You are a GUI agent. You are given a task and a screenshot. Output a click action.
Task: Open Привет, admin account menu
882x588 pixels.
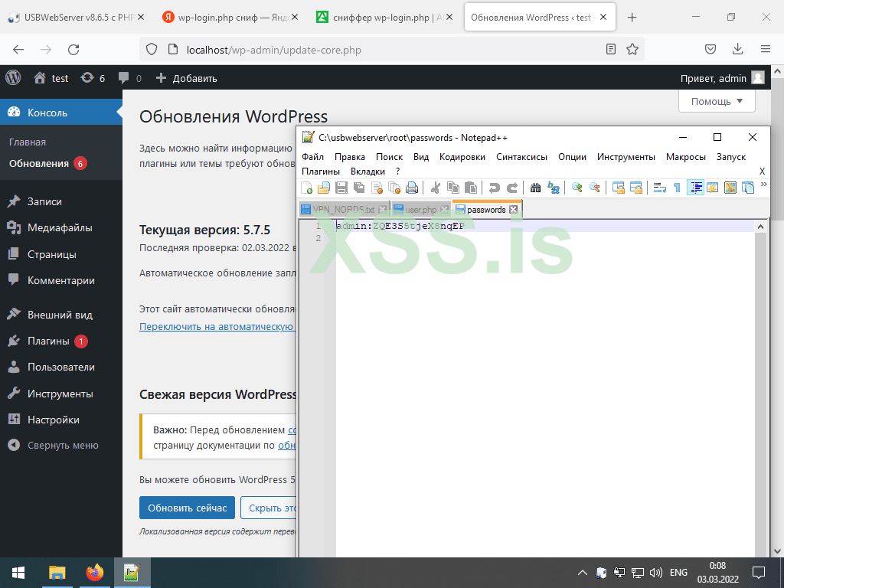coord(722,77)
